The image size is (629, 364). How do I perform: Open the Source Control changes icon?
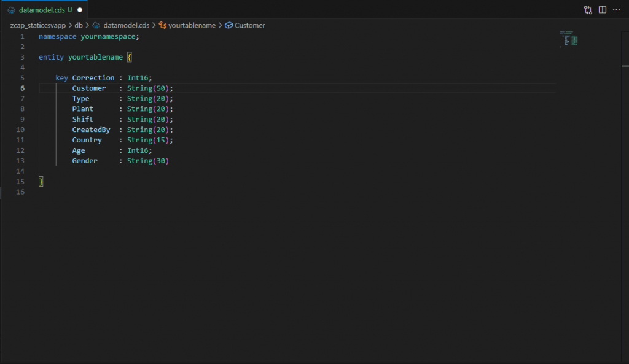click(x=588, y=10)
